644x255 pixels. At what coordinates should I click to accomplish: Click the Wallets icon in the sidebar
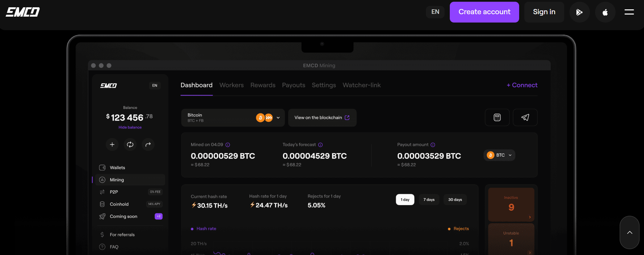point(102,168)
